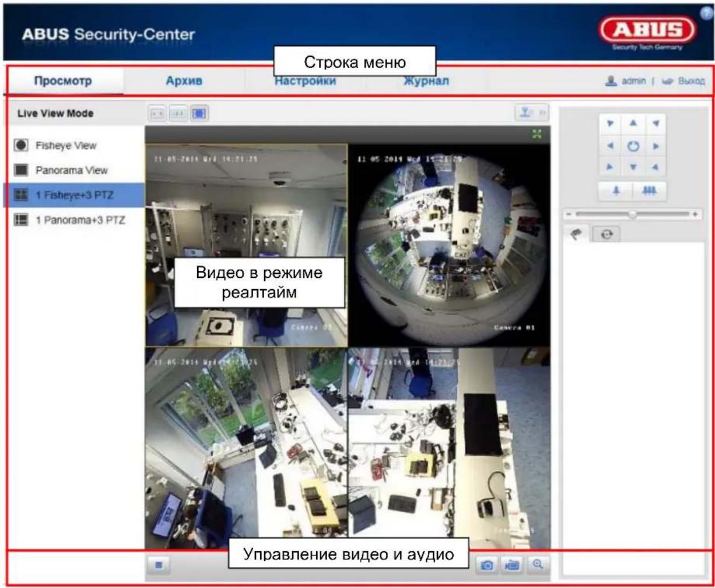Open the help question mark icon
This screenshot has width=715, height=588.
pos(706,14)
